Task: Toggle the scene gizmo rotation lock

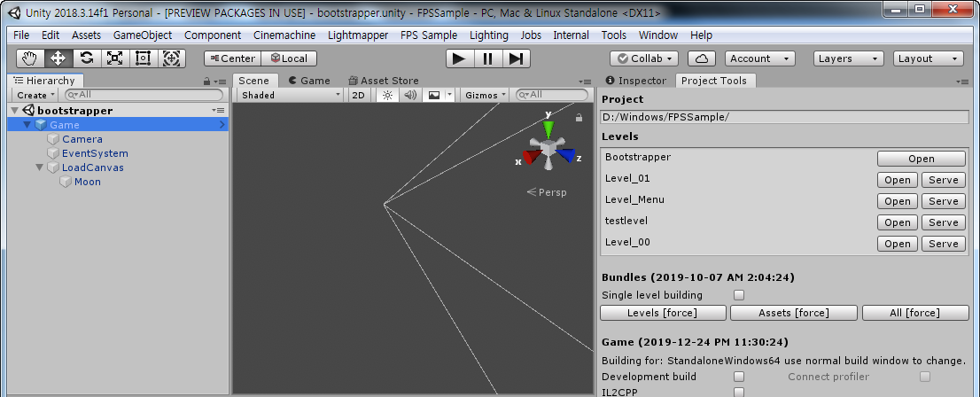Action: click(579, 118)
